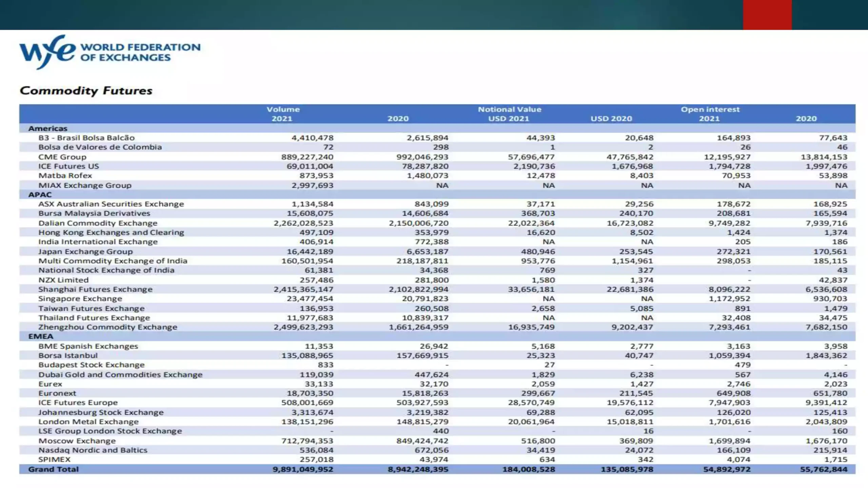Click Grand Total open interest 55,762,844
This screenshot has height=488, width=868.
click(824, 469)
